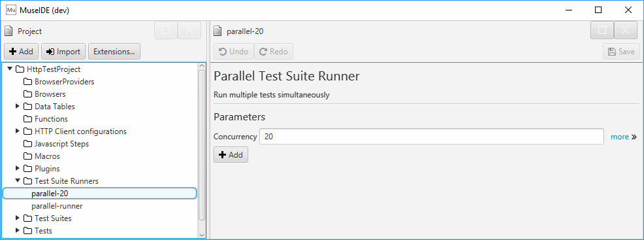Click the Project panel document icon
This screenshot has height=240, width=644.
click(x=8, y=31)
